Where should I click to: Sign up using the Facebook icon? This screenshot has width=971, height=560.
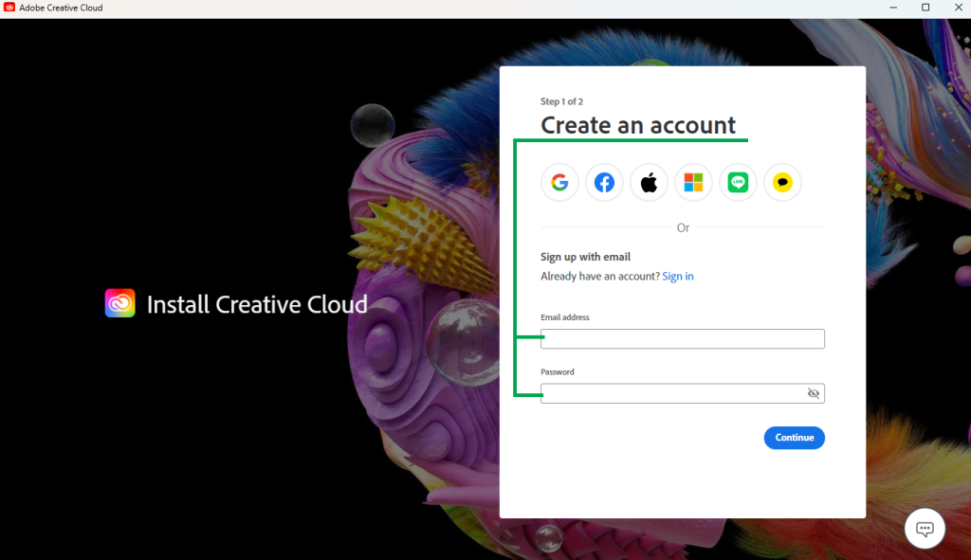coord(604,182)
